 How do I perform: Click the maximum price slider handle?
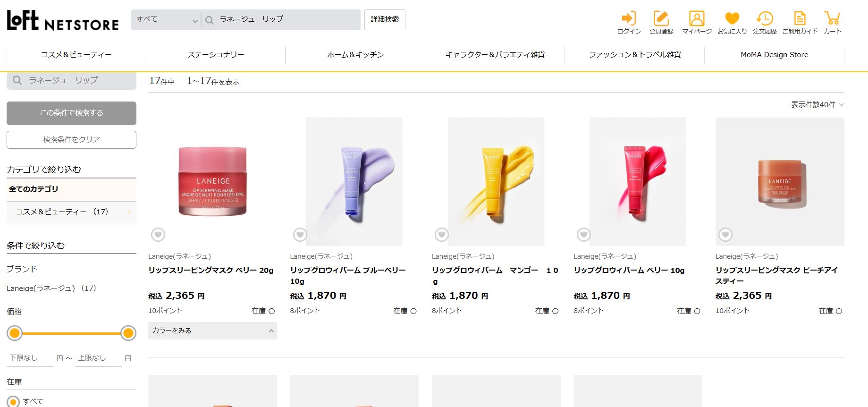click(x=128, y=333)
